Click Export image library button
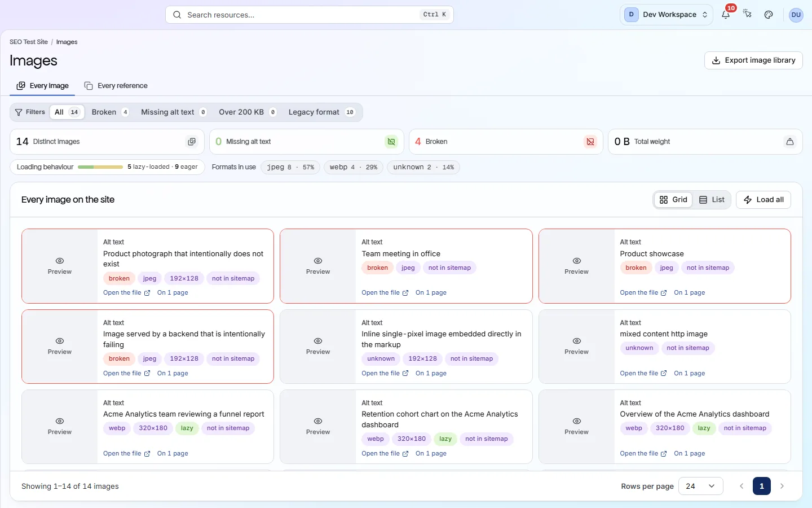The width and height of the screenshot is (812, 508). point(753,60)
